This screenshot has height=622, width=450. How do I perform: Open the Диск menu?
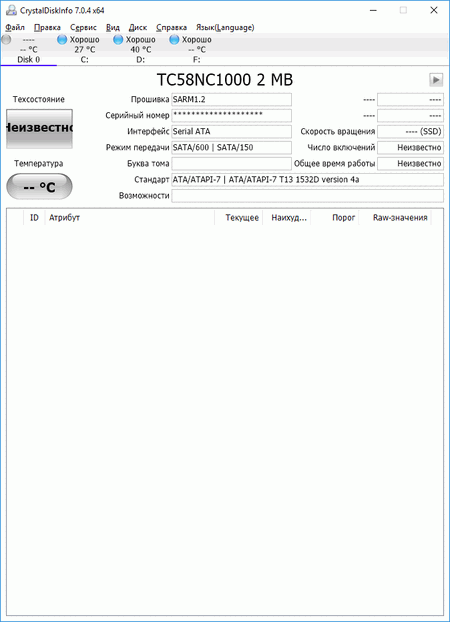[138, 27]
